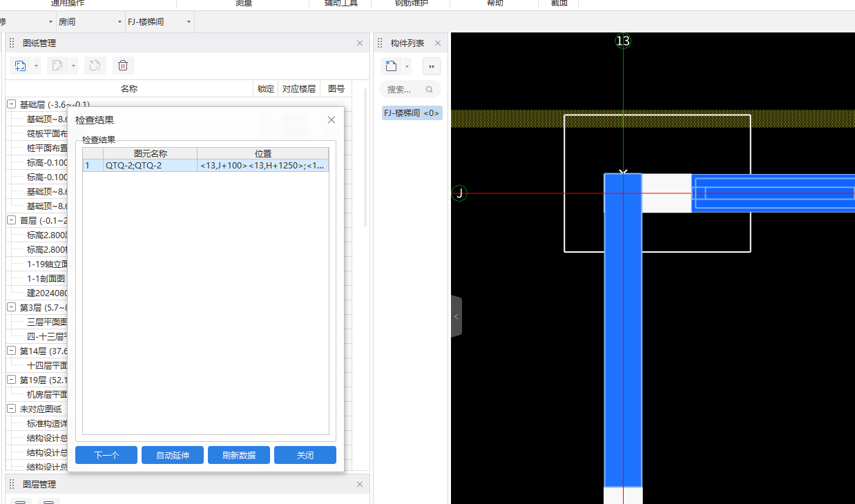Close the 检查结果 dialog with X
Screen dimensions: 855x504
pos(331,120)
